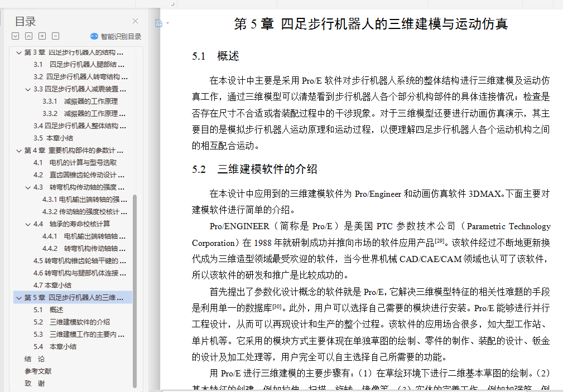Select outline entry 3.3.2 减振器的工作原理

click(84, 113)
